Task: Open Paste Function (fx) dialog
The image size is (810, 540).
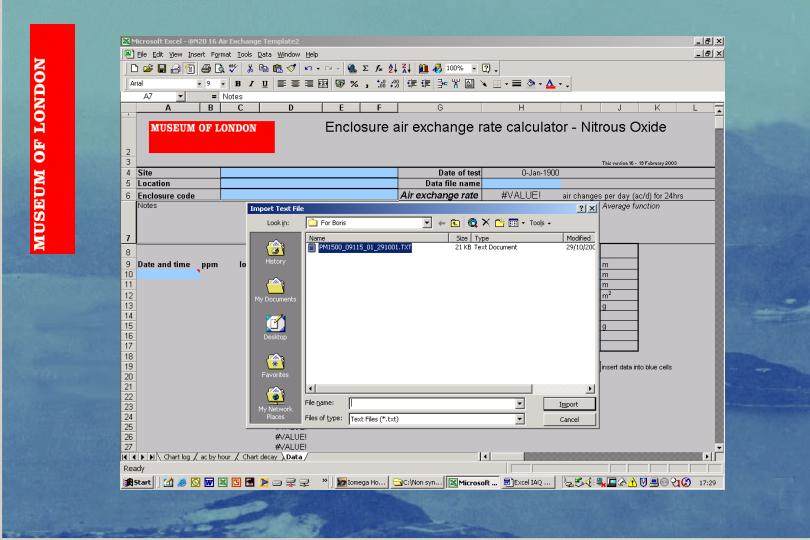Action: click(x=379, y=68)
